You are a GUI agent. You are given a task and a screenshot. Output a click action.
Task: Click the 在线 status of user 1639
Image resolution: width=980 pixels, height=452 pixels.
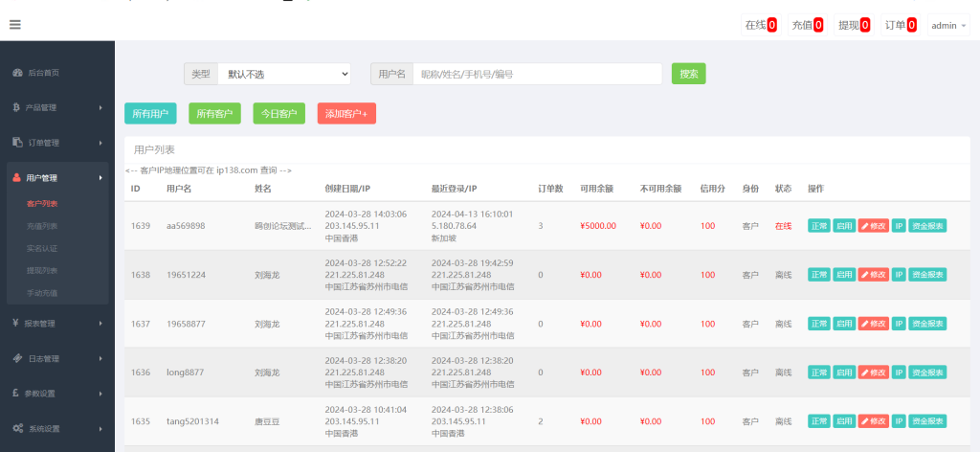coord(783,226)
